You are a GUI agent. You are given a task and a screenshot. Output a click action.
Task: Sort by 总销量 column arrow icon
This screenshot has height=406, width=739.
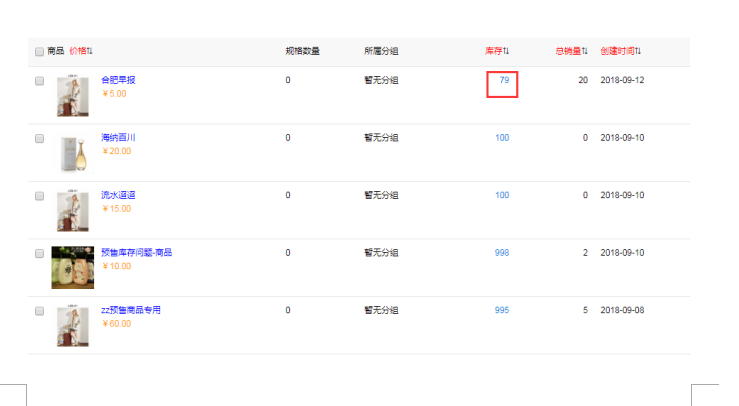click(x=585, y=51)
